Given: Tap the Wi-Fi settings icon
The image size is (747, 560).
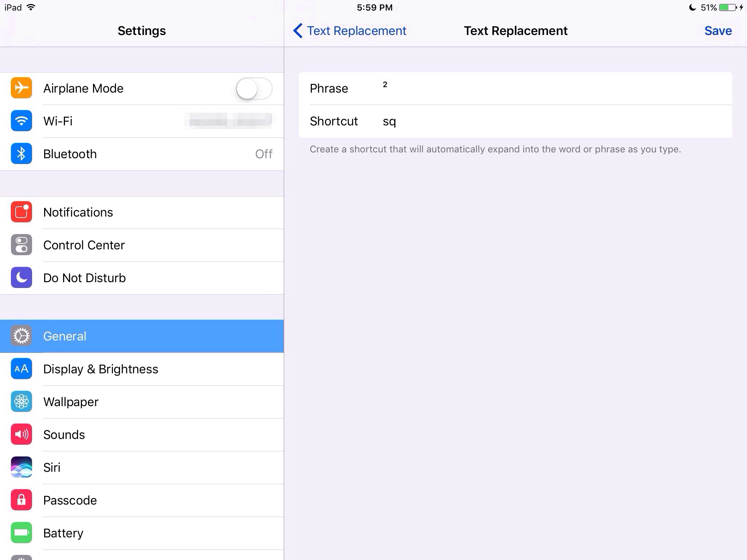Looking at the screenshot, I should [x=21, y=121].
